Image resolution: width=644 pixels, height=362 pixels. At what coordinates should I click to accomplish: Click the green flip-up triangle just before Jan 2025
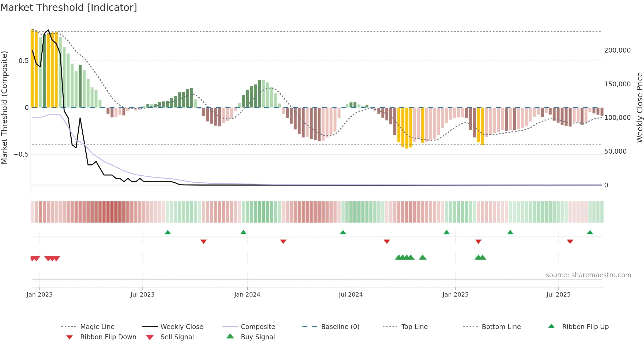pos(447,232)
